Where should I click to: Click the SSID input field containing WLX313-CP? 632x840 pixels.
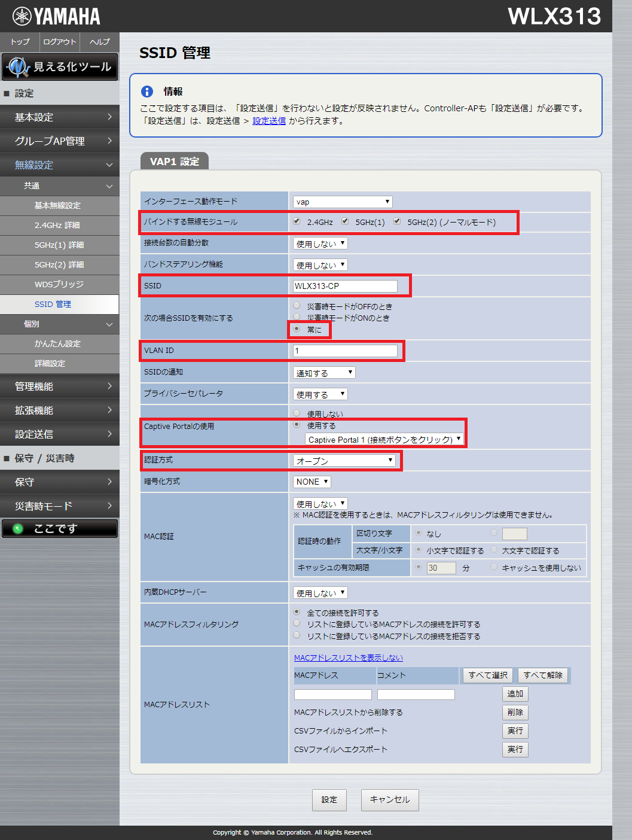tap(344, 286)
